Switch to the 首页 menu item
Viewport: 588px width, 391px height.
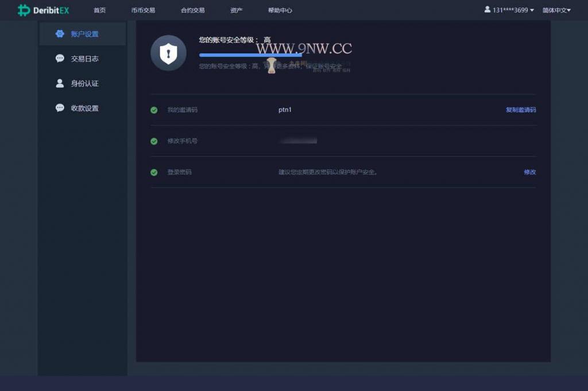click(x=100, y=10)
